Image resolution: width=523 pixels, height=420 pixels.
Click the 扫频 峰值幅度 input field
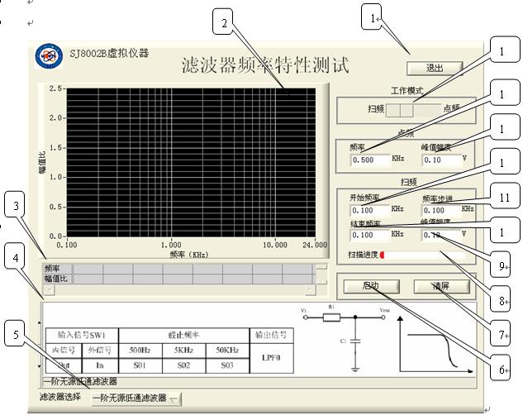click(440, 236)
